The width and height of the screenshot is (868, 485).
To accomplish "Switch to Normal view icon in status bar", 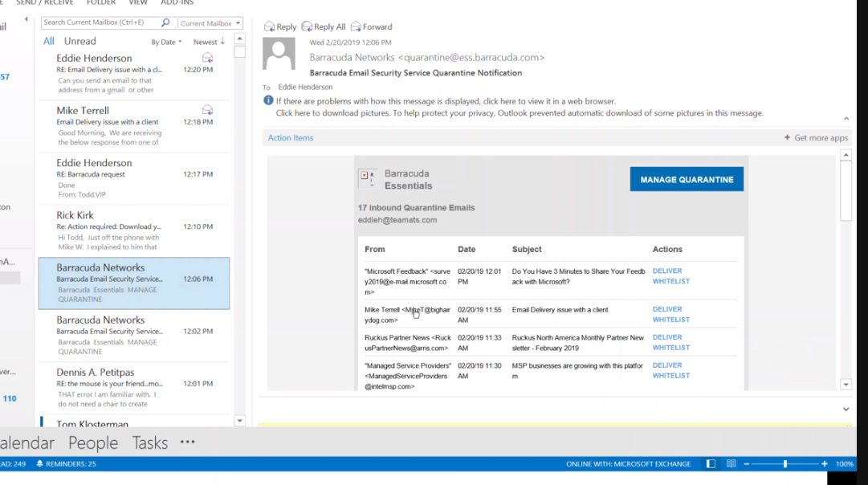I will pos(711,464).
